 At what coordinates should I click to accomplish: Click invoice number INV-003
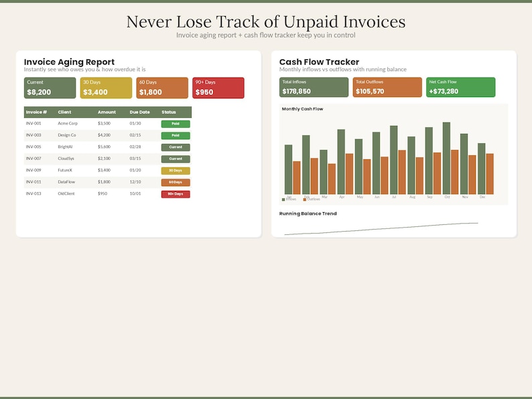tap(34, 135)
